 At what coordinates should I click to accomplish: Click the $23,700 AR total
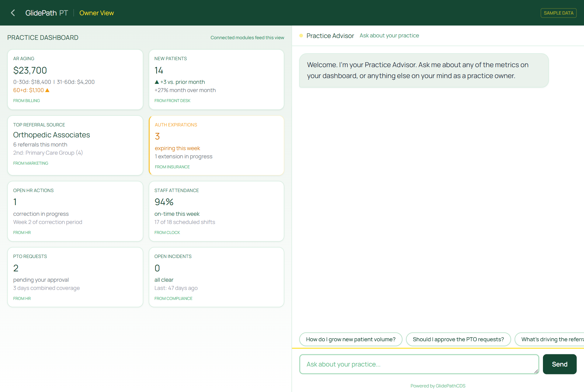(30, 70)
